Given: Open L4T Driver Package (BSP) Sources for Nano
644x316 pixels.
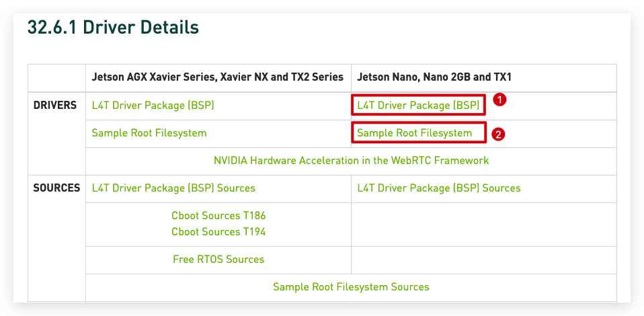Looking at the screenshot, I should click(x=439, y=188).
